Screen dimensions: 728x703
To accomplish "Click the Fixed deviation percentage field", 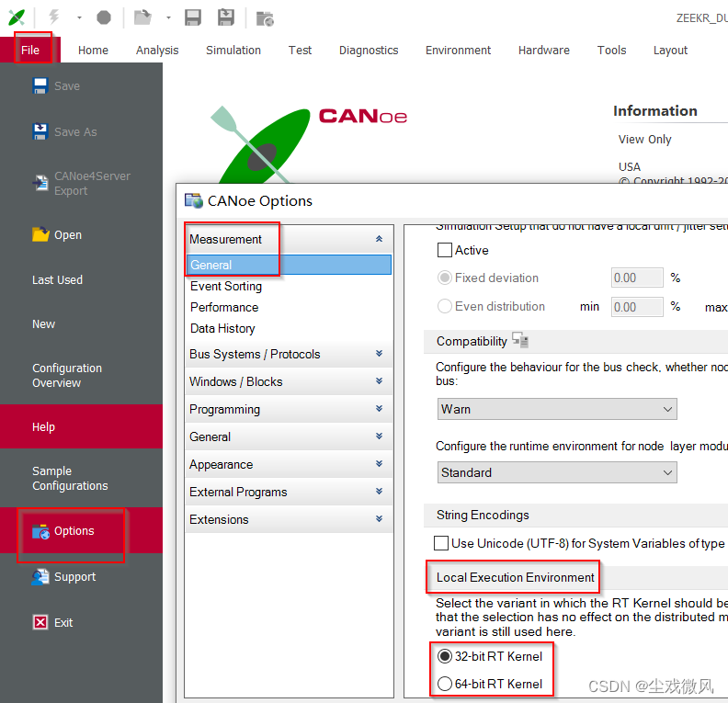I will pos(636,278).
